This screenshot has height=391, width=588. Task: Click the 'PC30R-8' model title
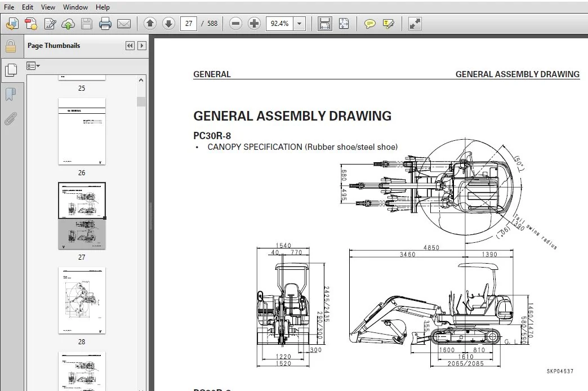(x=212, y=135)
